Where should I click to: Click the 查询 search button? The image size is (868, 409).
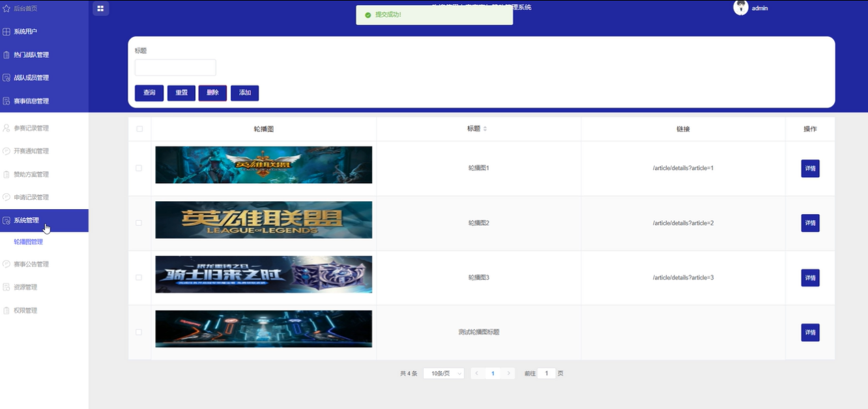click(x=149, y=93)
